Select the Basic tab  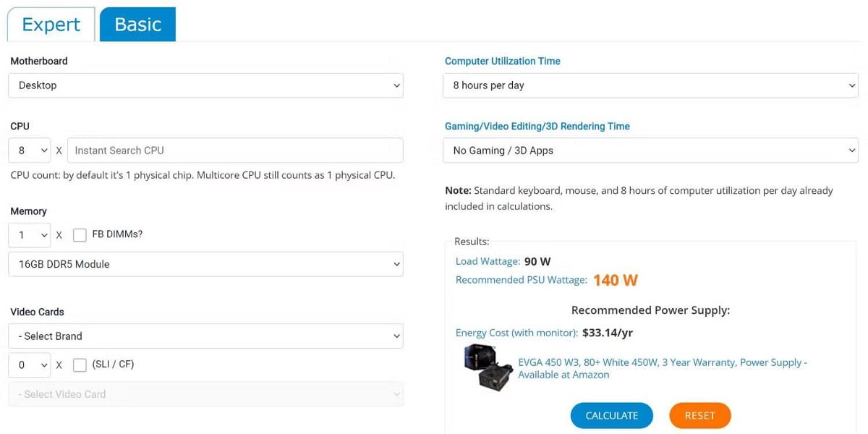coord(137,25)
